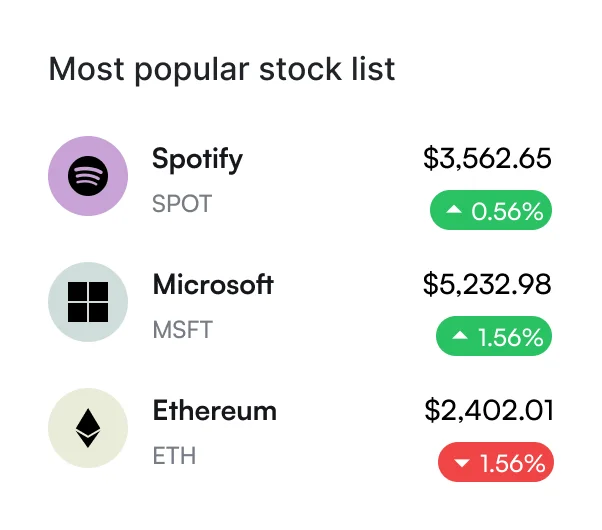Select the Microsoft stock name

213,284
